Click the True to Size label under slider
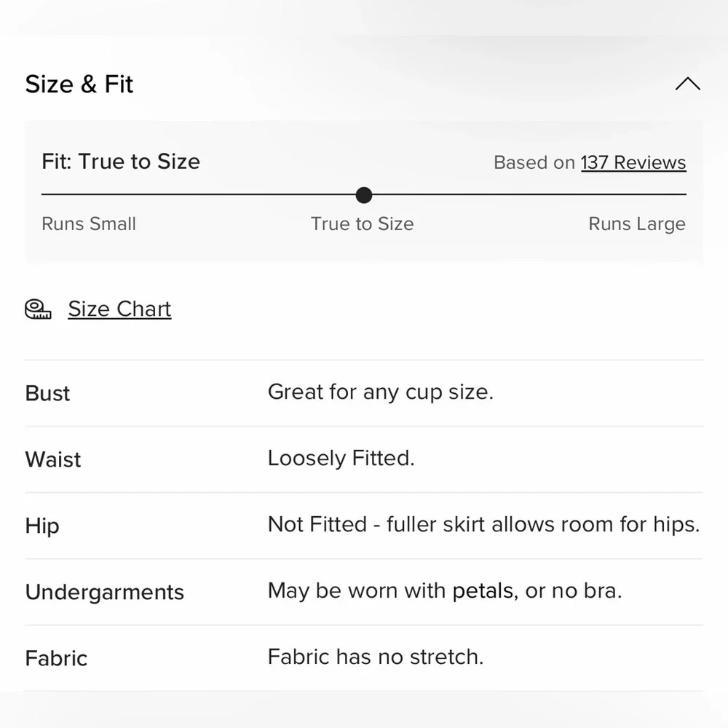The height and width of the screenshot is (728, 728). (x=362, y=223)
